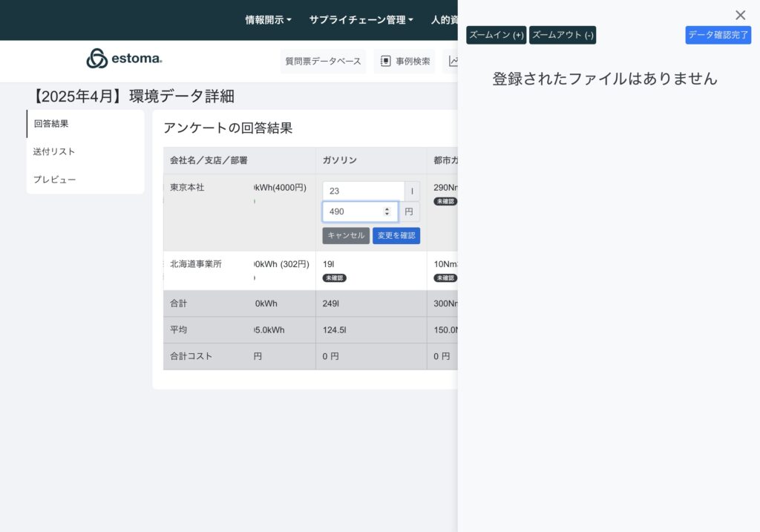Open the プレビュー sidebar tab
This screenshot has height=532, width=760.
pyautogui.click(x=54, y=180)
